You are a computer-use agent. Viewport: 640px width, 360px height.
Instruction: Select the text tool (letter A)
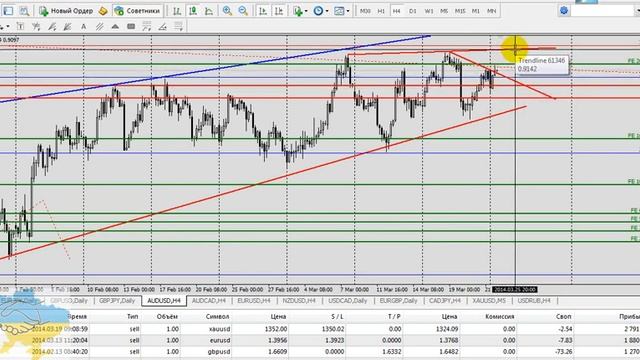point(83,27)
